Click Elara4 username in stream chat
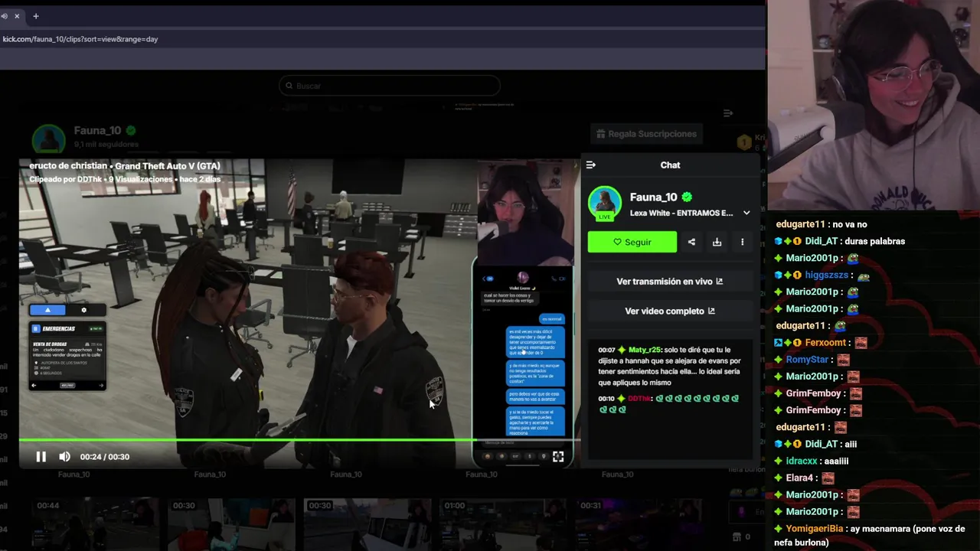This screenshot has width=980, height=551. [x=799, y=478]
